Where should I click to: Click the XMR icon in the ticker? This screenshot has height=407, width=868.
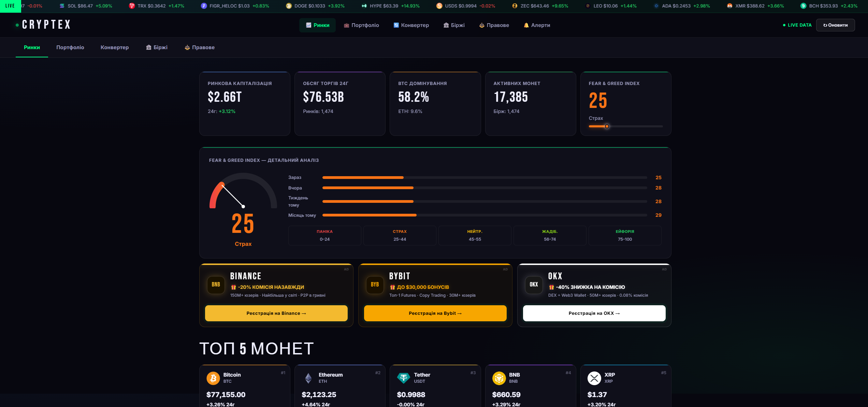pyautogui.click(x=729, y=6)
